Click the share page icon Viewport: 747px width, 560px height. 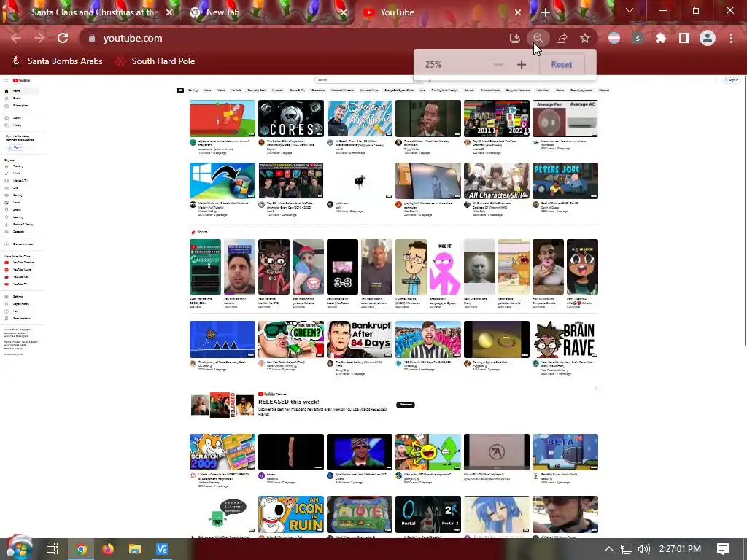[562, 38]
